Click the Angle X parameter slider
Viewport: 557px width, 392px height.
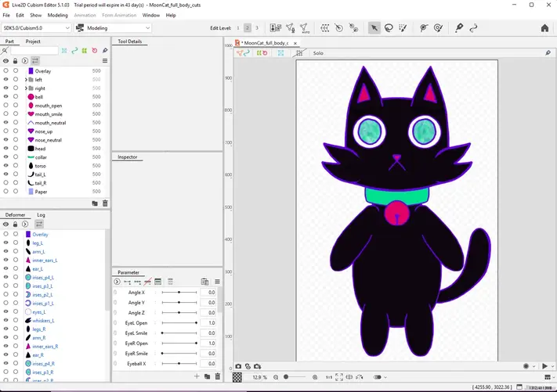pyautogui.click(x=179, y=293)
